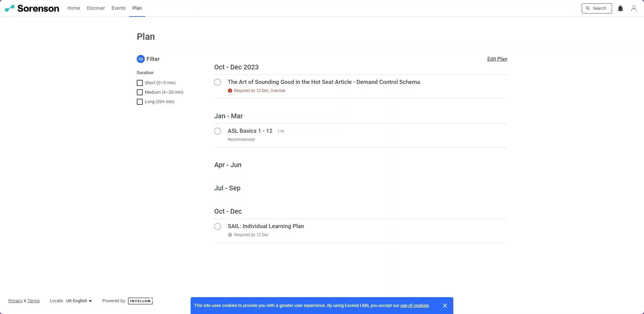Screen dimensions: 644x314
Task: Click the Jul - Sep heading
Action: click(x=227, y=188)
